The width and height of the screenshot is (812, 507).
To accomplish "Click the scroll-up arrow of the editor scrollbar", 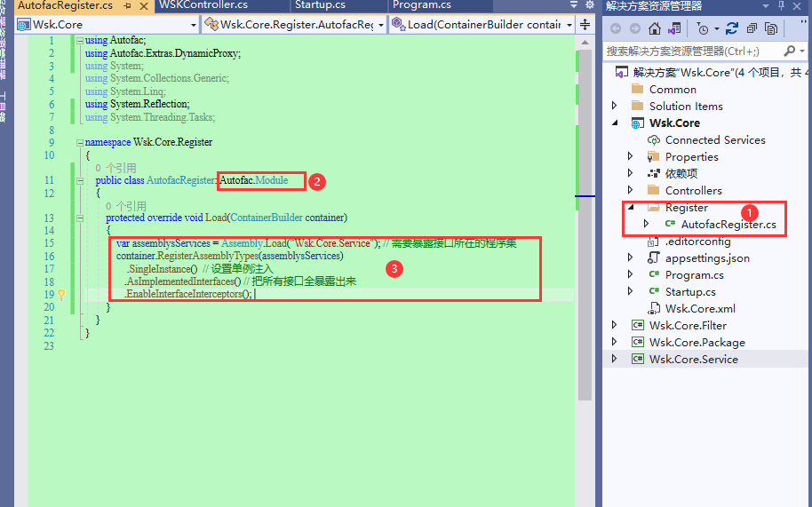I will pyautogui.click(x=585, y=43).
